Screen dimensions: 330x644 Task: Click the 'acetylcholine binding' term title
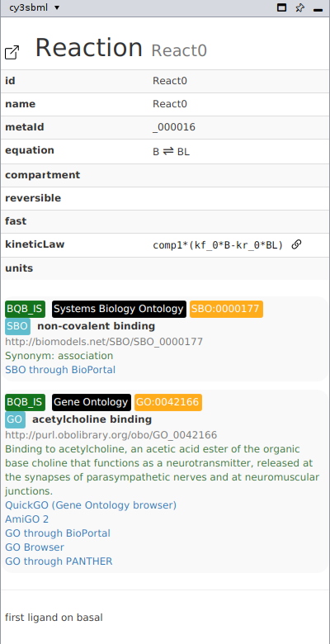(x=92, y=419)
